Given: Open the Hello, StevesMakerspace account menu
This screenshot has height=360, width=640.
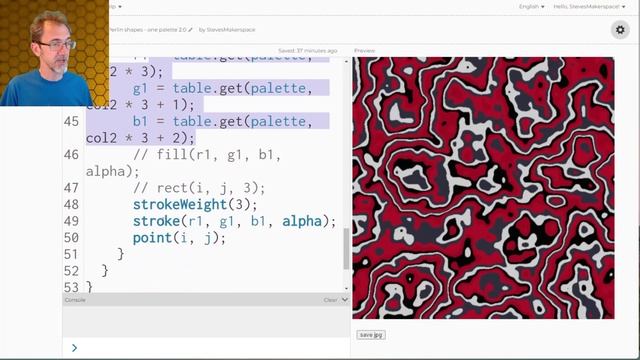Looking at the screenshot, I should [x=589, y=7].
